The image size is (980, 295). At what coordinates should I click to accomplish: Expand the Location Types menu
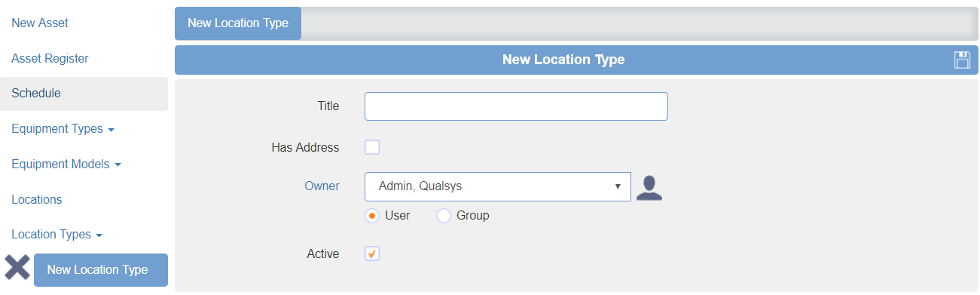[57, 235]
